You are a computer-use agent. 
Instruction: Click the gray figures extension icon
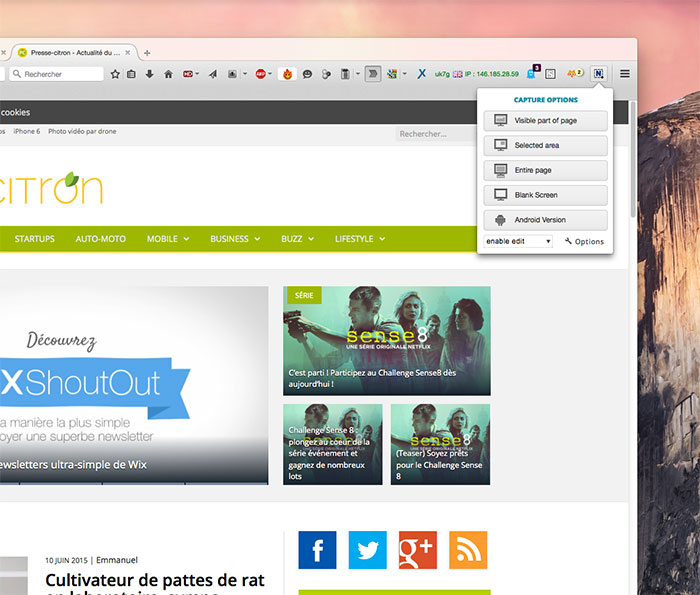point(326,74)
